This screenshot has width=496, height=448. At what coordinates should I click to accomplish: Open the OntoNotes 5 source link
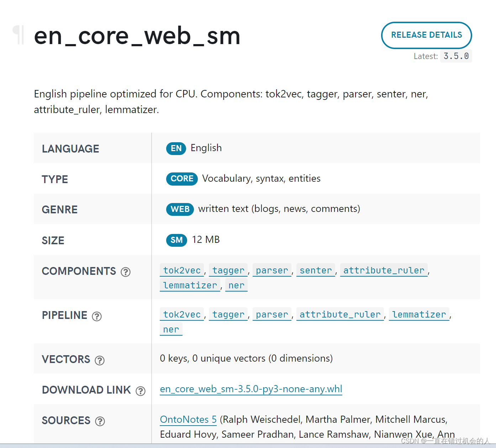pyautogui.click(x=188, y=420)
